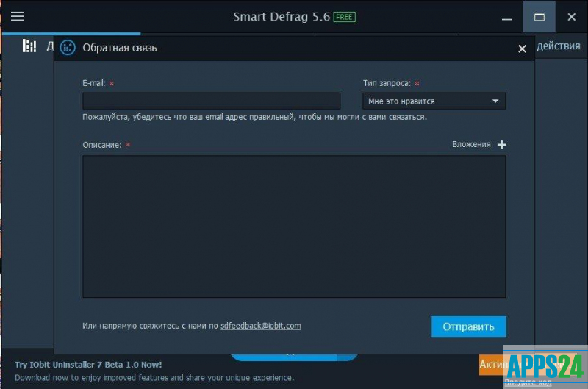Image resolution: width=588 pixels, height=389 pixels.
Task: Maximize the Smart Defrag window
Action: [539, 17]
